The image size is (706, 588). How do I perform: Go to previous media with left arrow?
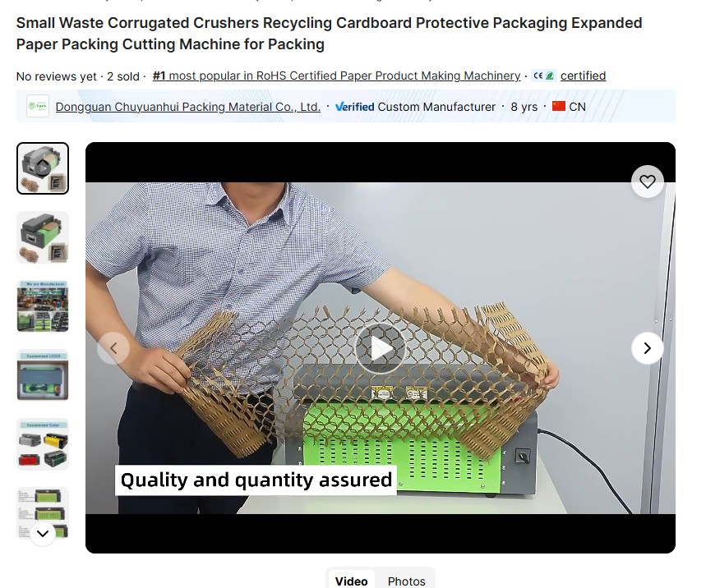[x=113, y=348]
